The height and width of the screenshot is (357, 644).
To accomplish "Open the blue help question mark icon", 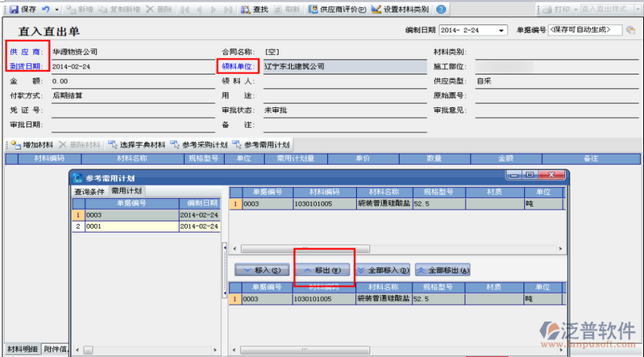I will (441, 9).
